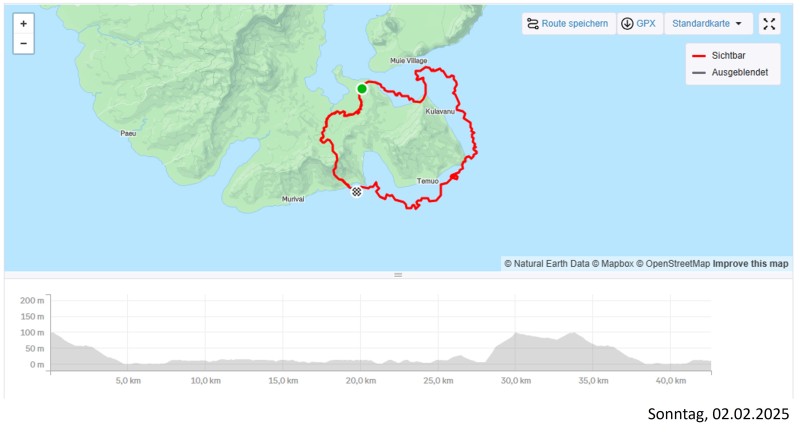The height and width of the screenshot is (434, 800).
Task: Open the Standardkarte map style dropdown
Action: pos(708,23)
